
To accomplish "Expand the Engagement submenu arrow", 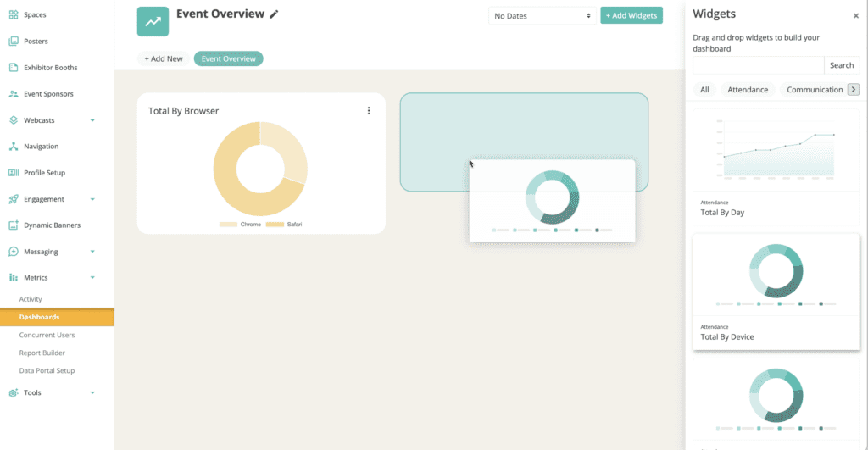I will pyautogui.click(x=92, y=199).
